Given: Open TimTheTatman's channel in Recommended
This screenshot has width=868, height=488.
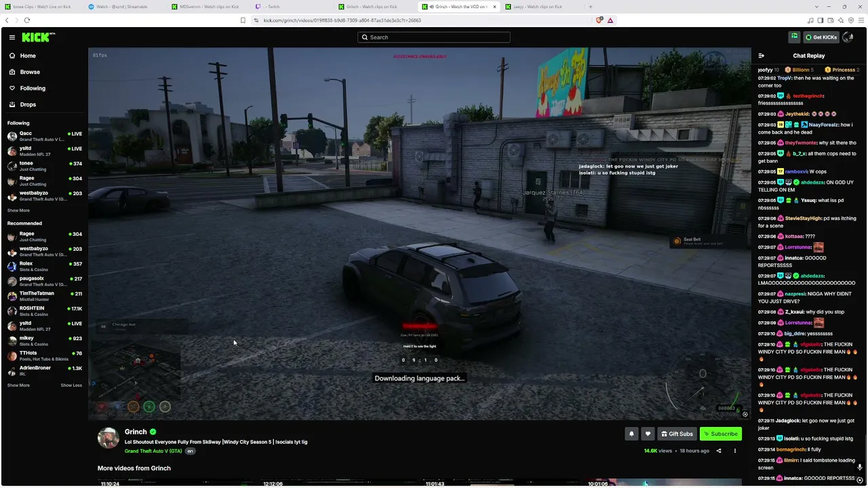Looking at the screenshot, I should tap(43, 296).
